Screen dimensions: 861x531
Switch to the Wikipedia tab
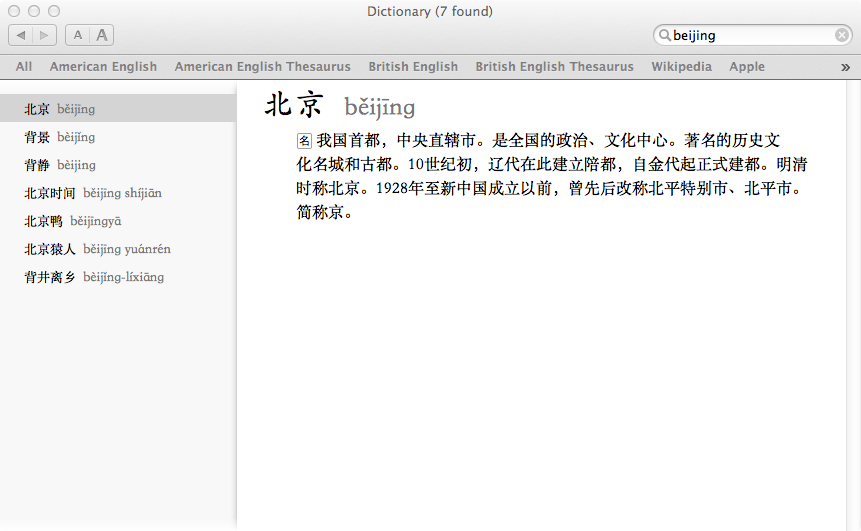(681, 66)
